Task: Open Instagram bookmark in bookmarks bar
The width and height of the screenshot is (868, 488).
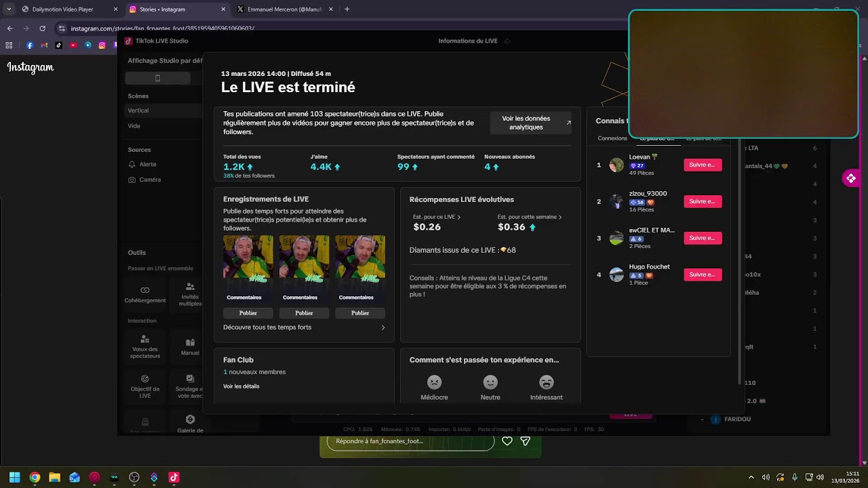Action: point(102,45)
